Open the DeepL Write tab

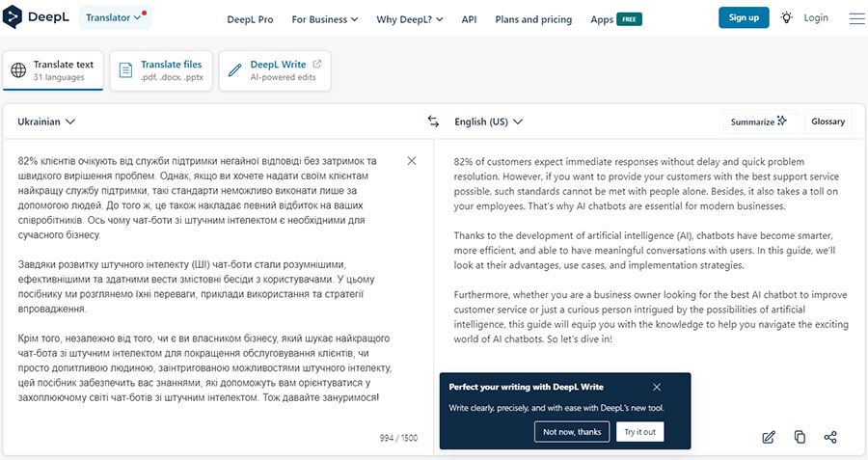coord(275,70)
